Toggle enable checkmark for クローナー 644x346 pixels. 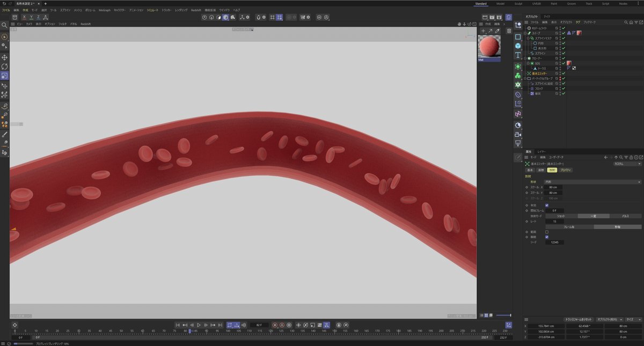coord(563,58)
